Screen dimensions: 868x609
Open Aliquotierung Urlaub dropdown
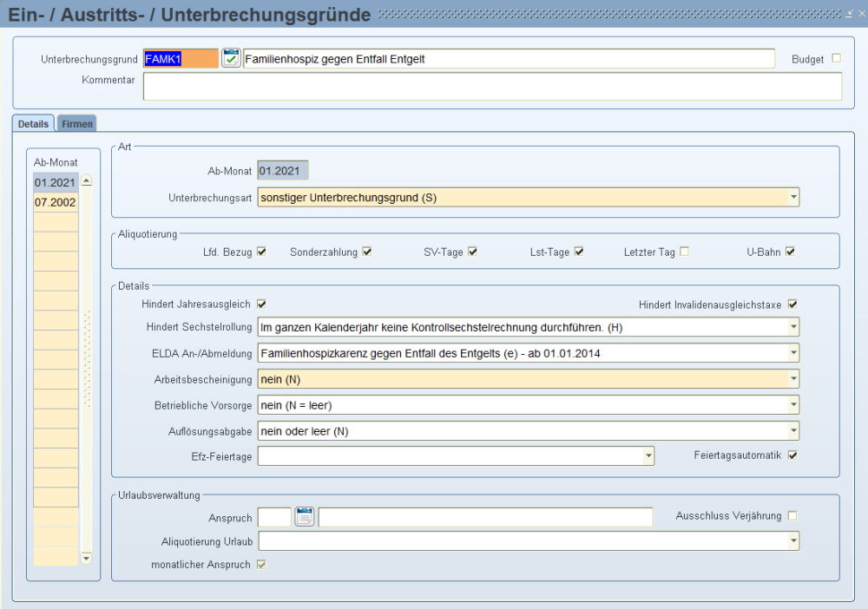click(794, 541)
